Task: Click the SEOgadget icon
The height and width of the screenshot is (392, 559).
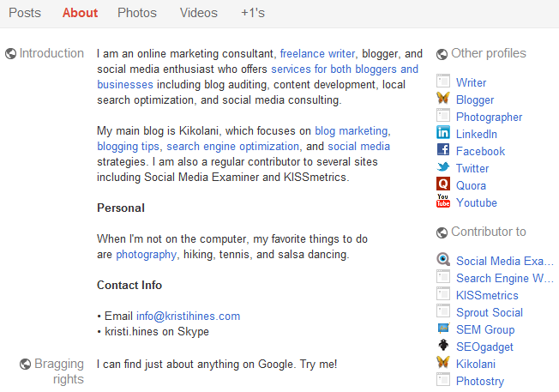Action: click(x=443, y=345)
